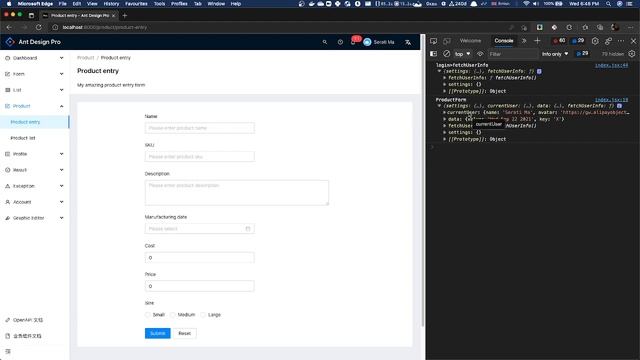Toggle the console sidebar icon
640x360 pixels.
[433, 54]
